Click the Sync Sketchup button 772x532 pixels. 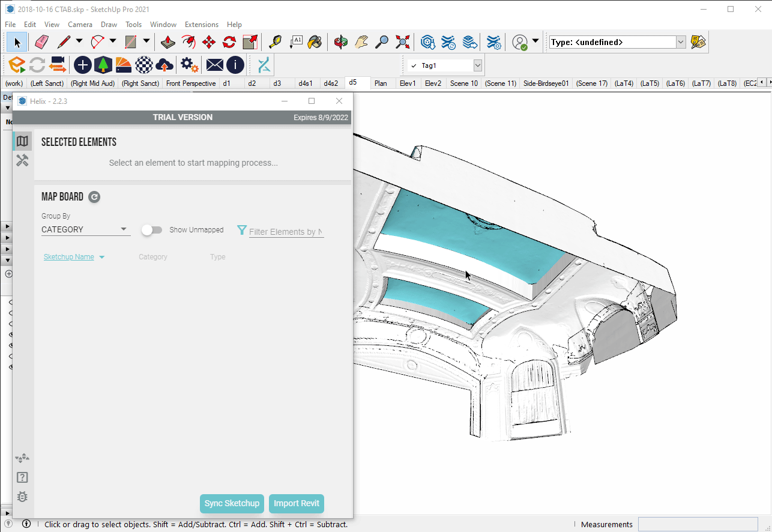coord(232,503)
